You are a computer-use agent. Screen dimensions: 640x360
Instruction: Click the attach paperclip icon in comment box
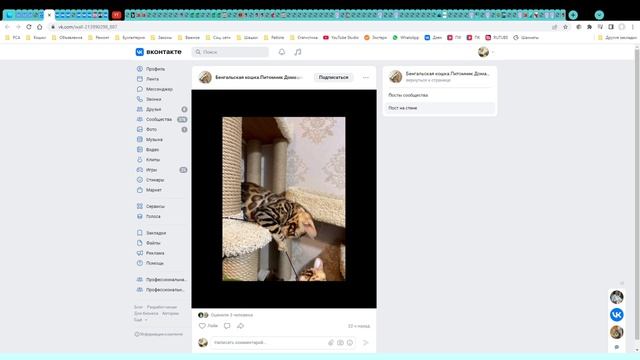click(x=331, y=342)
